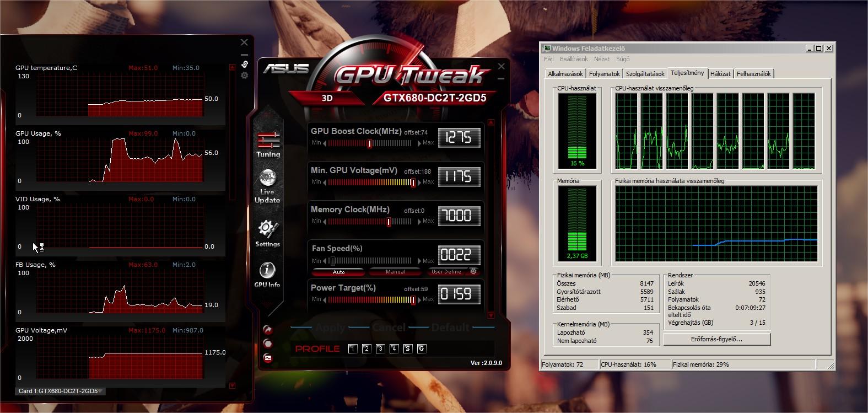Open monitor panel gear settings
Screen dimensions: 868x413
245,76
